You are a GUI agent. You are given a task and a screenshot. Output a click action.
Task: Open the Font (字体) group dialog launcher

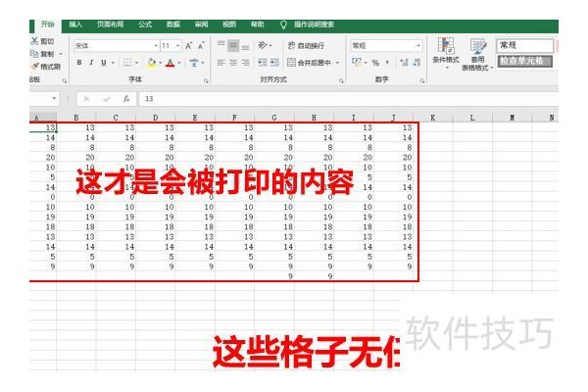click(206, 80)
